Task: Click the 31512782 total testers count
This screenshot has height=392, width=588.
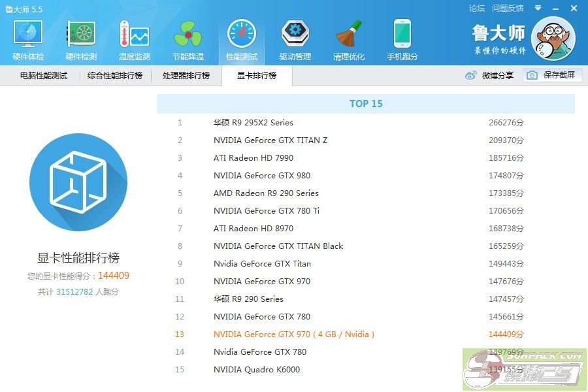Action: [x=74, y=292]
